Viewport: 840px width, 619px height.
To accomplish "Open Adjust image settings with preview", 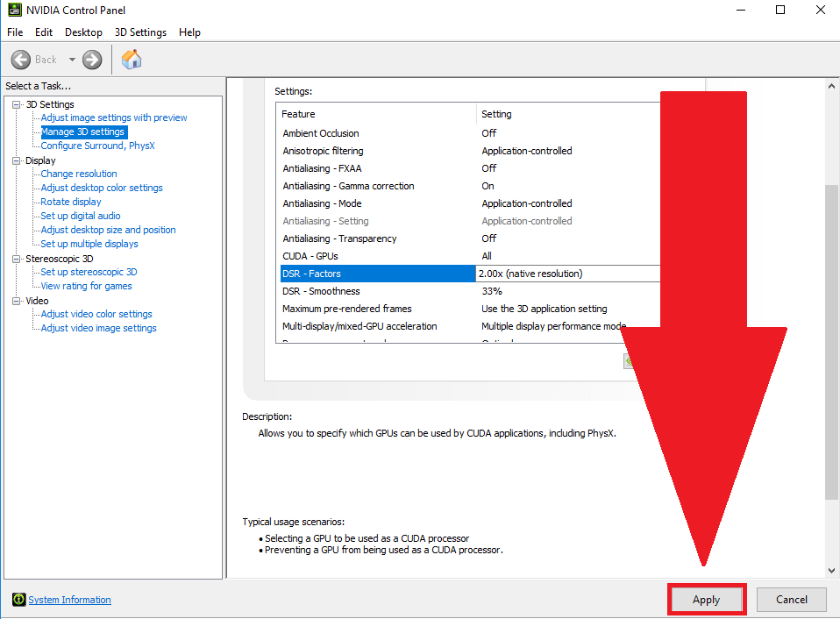I will pyautogui.click(x=114, y=117).
